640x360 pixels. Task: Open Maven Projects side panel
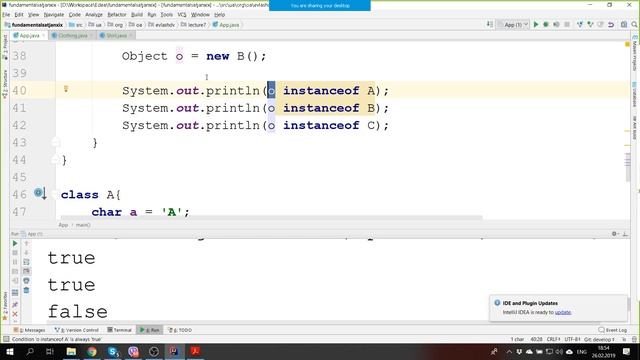click(x=635, y=53)
